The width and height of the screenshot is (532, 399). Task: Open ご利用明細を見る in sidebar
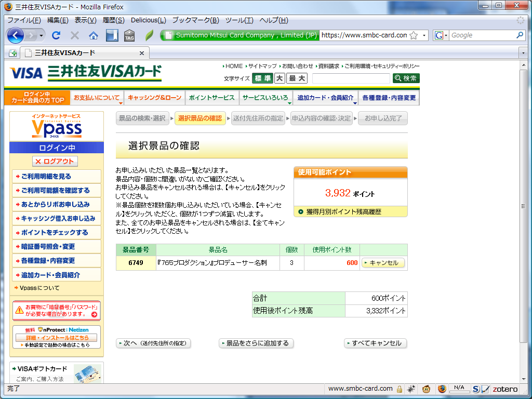[x=57, y=177]
